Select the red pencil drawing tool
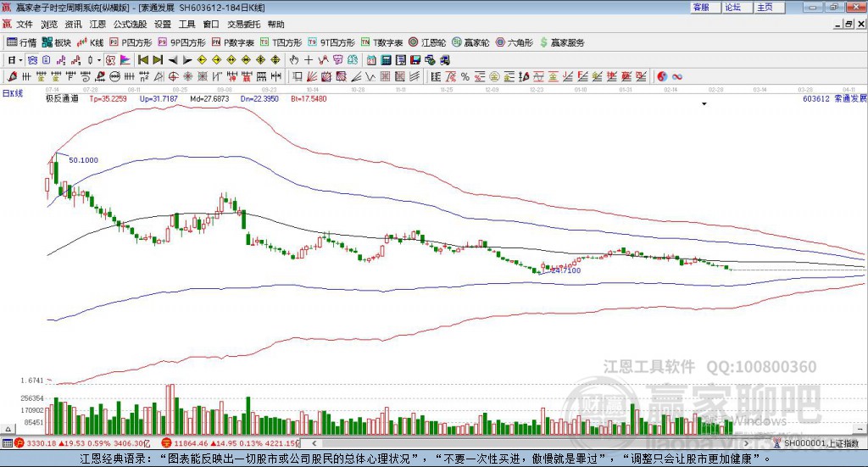 click(x=12, y=77)
